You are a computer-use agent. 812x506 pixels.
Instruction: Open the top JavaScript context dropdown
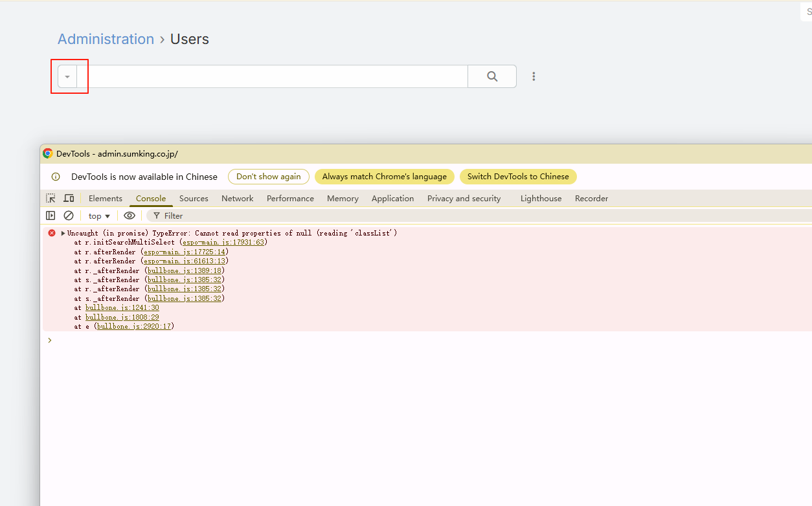[x=99, y=215]
